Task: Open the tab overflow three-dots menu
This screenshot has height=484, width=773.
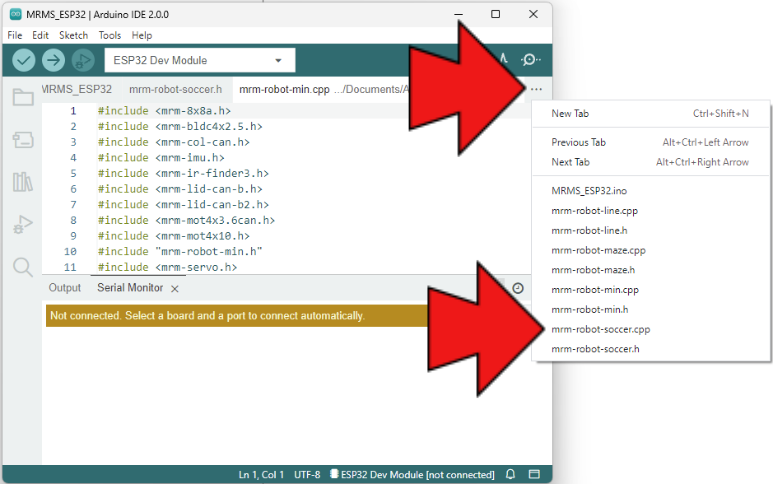Action: 536,90
